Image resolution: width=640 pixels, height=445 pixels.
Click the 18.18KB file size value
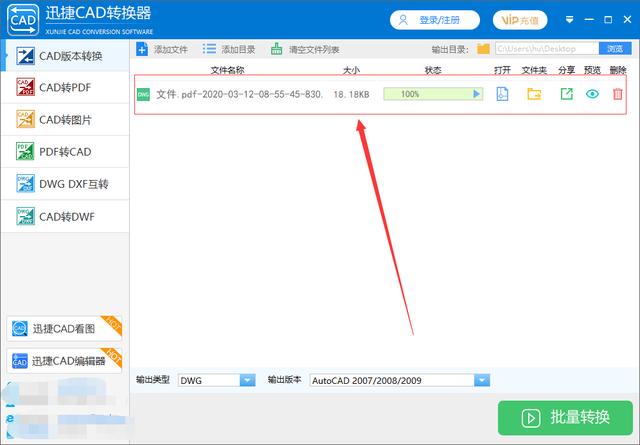pyautogui.click(x=351, y=94)
